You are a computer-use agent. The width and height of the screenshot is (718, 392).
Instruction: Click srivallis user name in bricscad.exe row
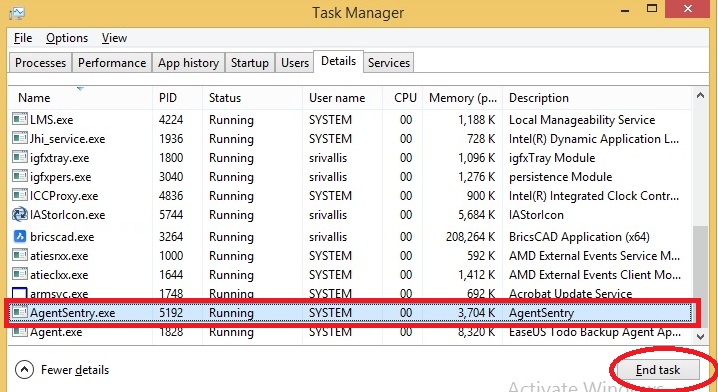pyautogui.click(x=328, y=237)
